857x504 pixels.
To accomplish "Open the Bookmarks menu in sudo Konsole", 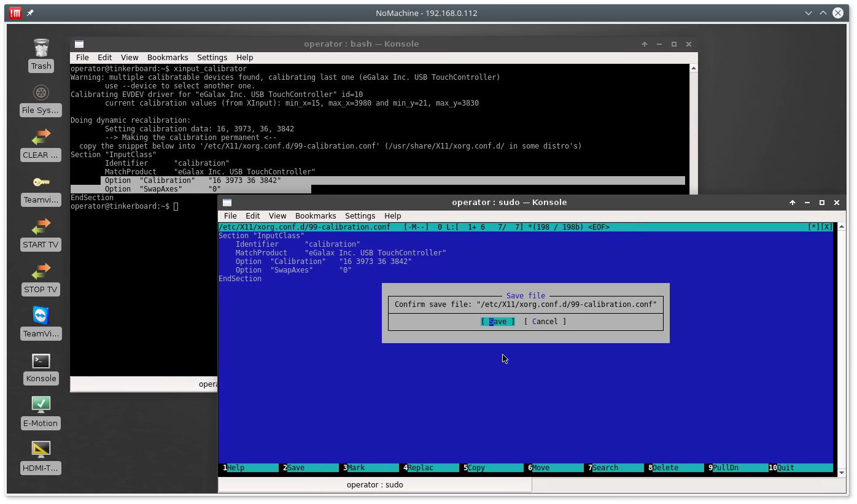I will (315, 216).
